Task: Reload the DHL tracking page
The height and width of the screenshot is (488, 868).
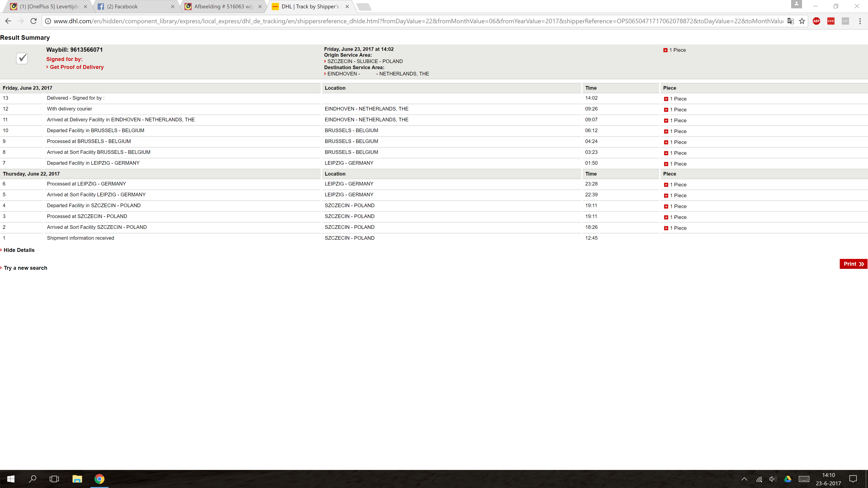Action: pos(33,21)
